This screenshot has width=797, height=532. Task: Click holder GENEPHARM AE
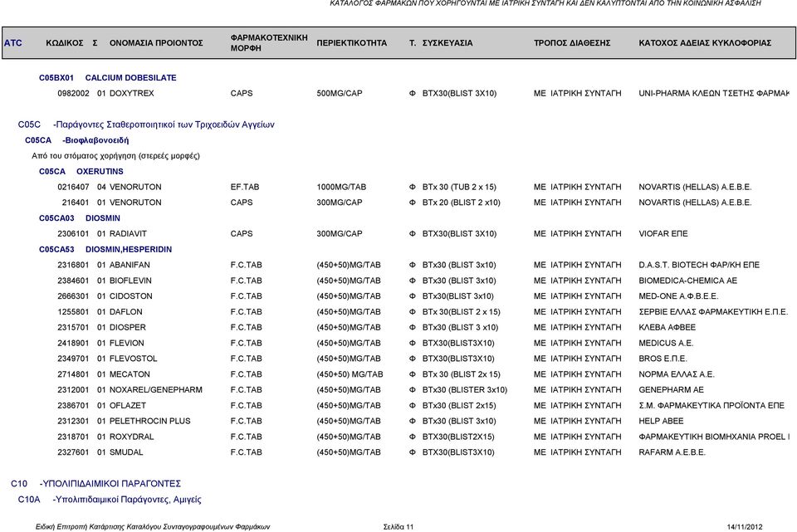671,390
